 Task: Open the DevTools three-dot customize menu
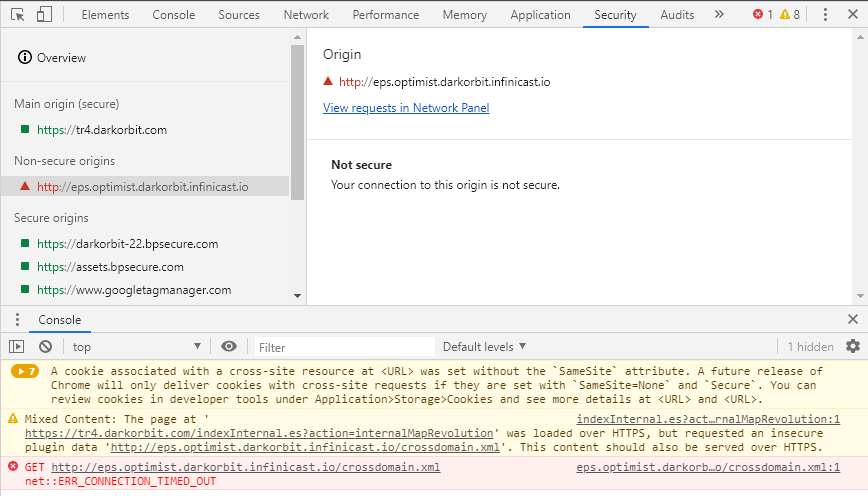[x=825, y=14]
